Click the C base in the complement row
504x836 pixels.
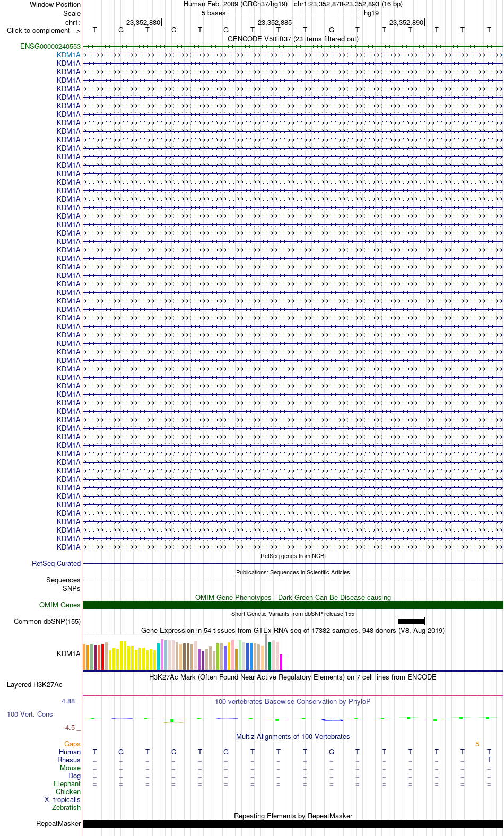[x=173, y=30]
